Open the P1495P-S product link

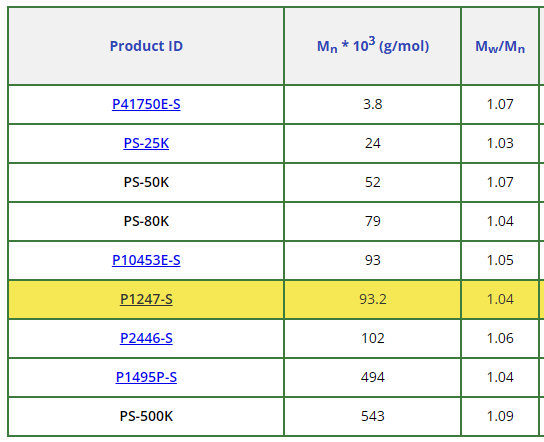[146, 377]
